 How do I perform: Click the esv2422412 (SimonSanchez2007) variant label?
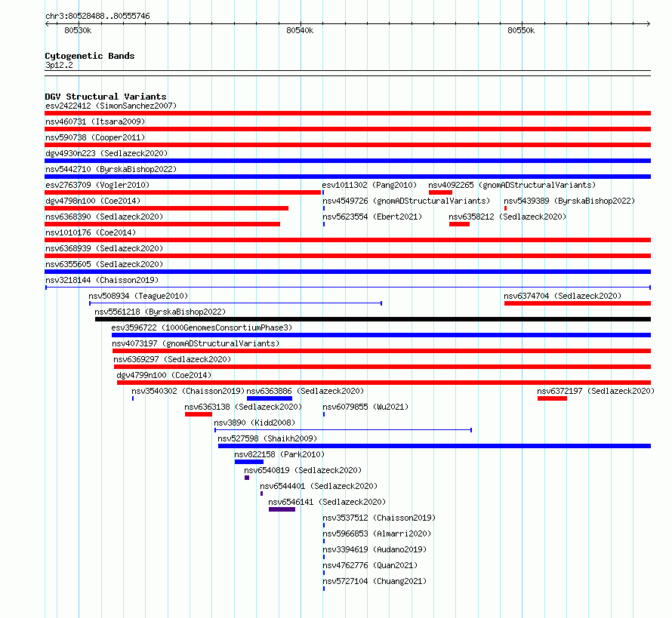111,106
